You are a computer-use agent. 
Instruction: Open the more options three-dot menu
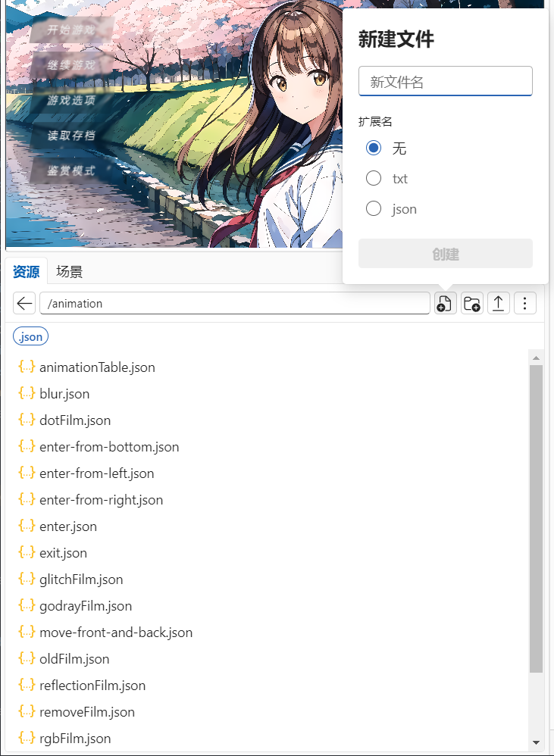[524, 303]
